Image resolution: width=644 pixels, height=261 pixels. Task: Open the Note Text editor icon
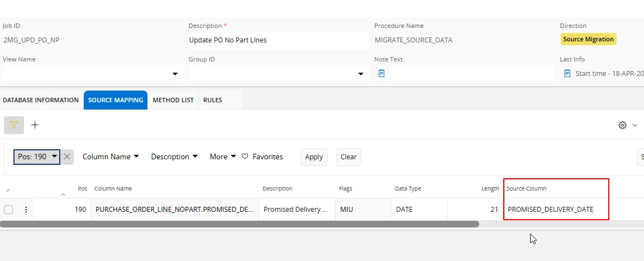(381, 73)
